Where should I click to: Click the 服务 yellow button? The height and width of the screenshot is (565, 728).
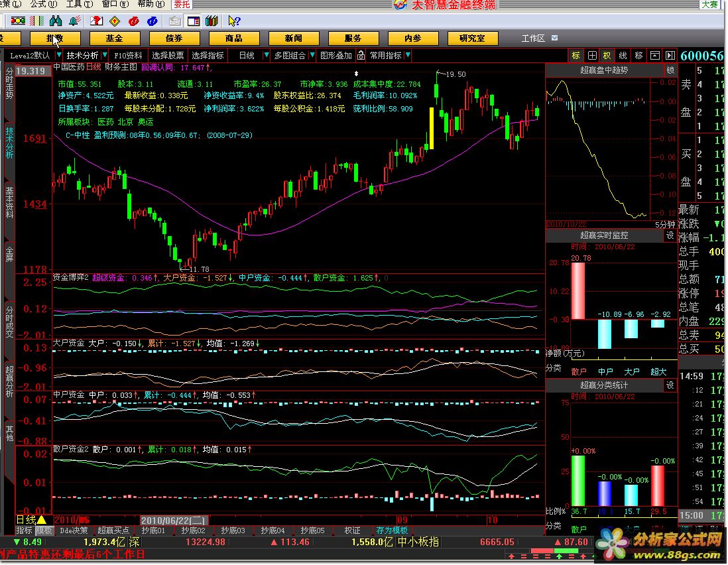(x=353, y=38)
